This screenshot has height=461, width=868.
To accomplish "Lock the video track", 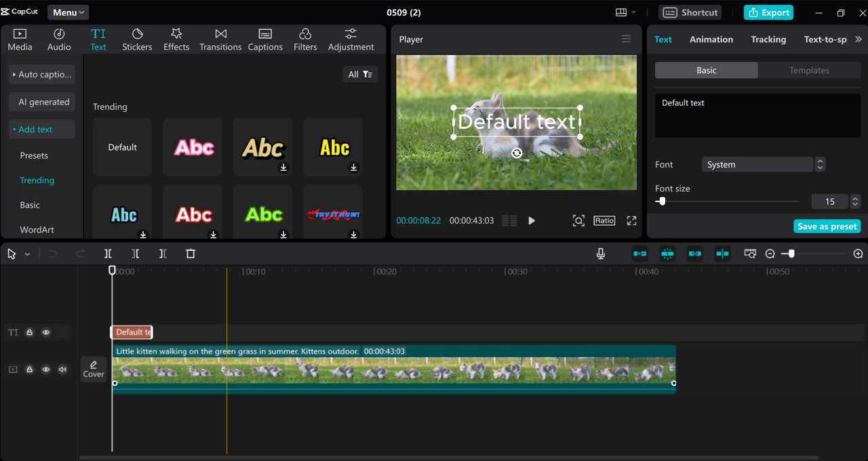I will [30, 369].
